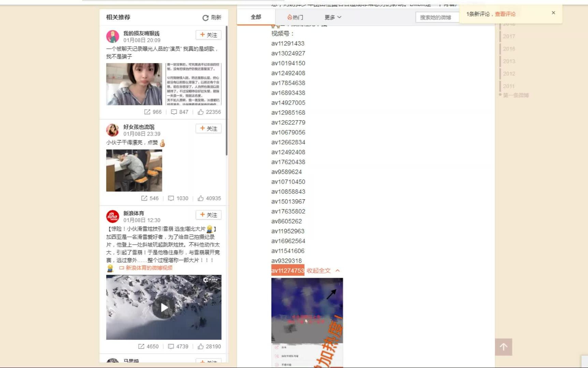
Task: Click video number av11291433
Action: (x=288, y=43)
